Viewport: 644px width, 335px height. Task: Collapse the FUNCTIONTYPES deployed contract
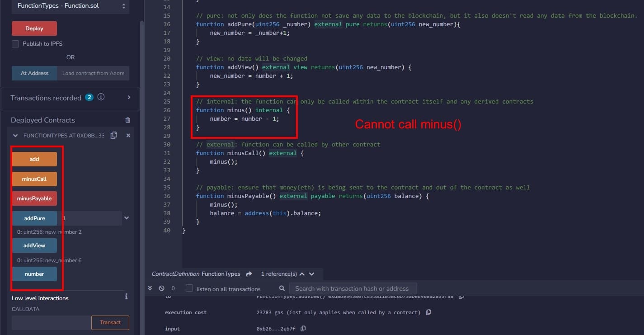(x=15, y=136)
